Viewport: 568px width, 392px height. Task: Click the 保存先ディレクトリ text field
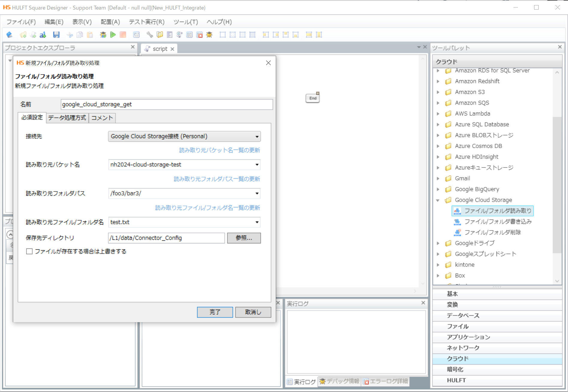pyautogui.click(x=166, y=238)
